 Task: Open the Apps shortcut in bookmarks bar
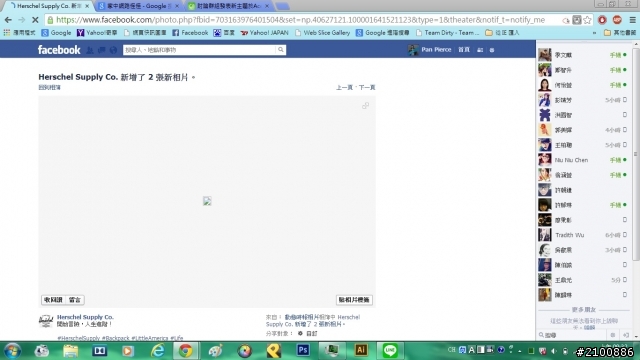[19, 33]
